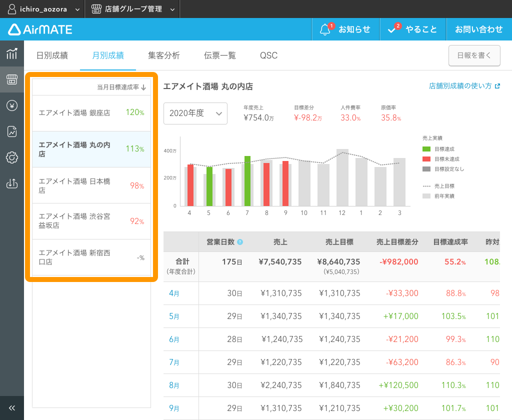Click the やること checkmark icon
Image resolution: width=512 pixels, height=420 pixels.
click(392, 30)
